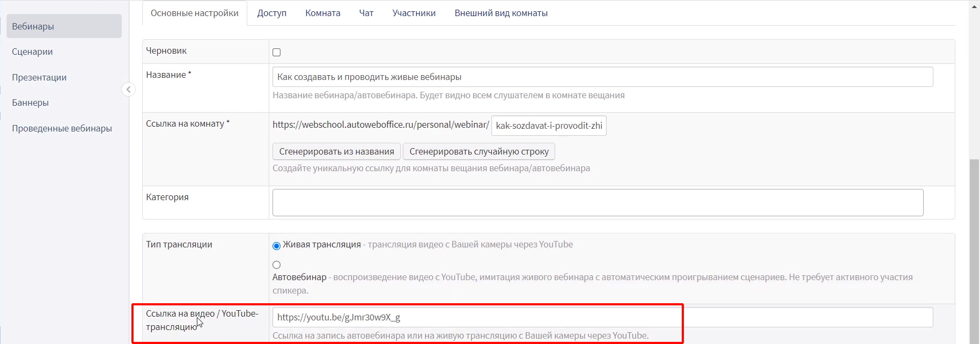Choose the Автовебинар radio option

pos(276,265)
